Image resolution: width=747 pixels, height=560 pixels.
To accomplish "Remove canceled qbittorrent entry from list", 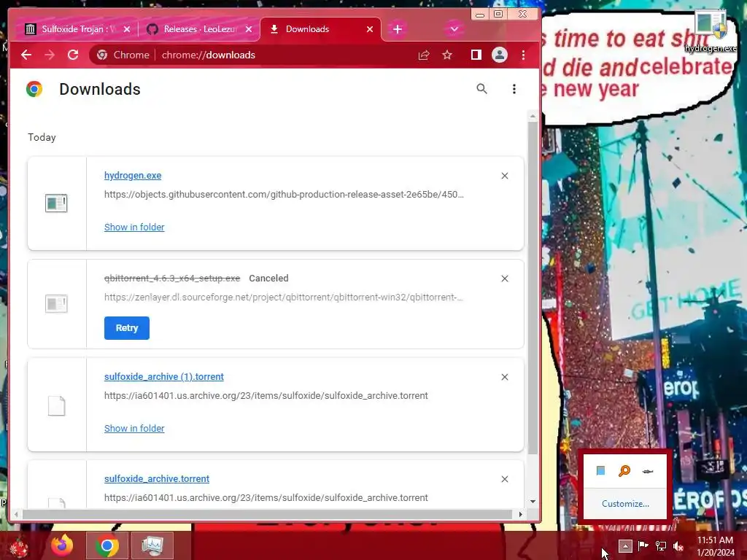I will pos(505,279).
